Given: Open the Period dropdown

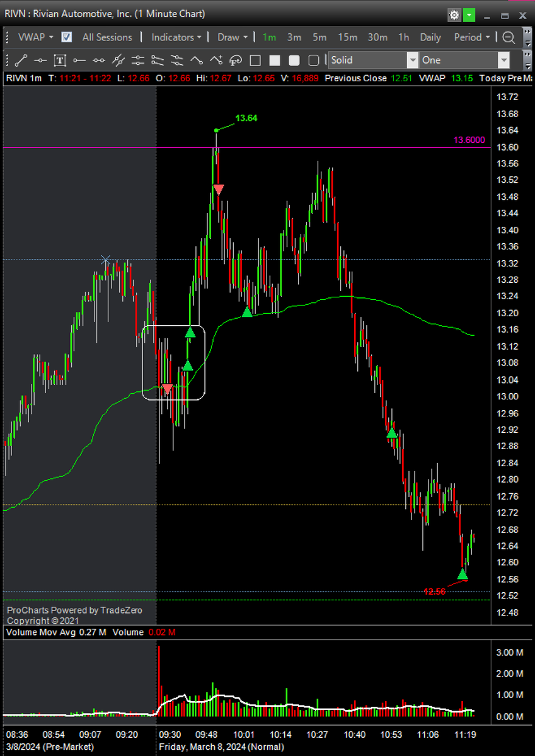Looking at the screenshot, I should click(x=471, y=37).
